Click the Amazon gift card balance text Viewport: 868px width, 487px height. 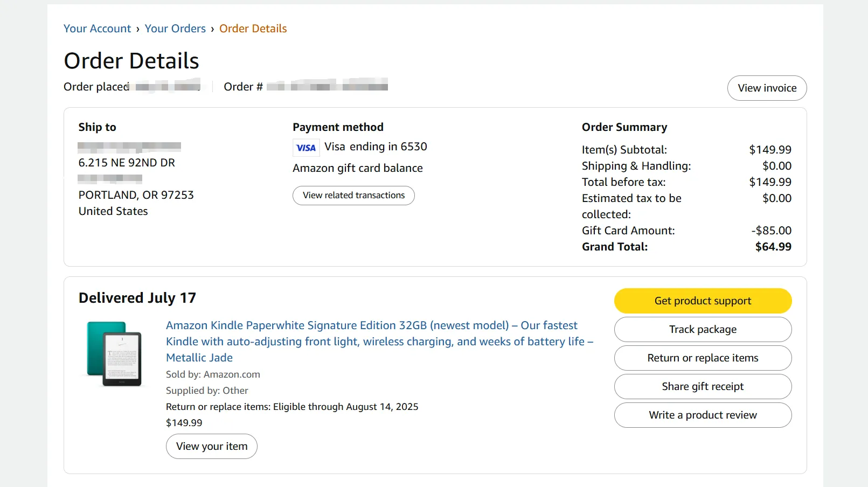(x=358, y=168)
